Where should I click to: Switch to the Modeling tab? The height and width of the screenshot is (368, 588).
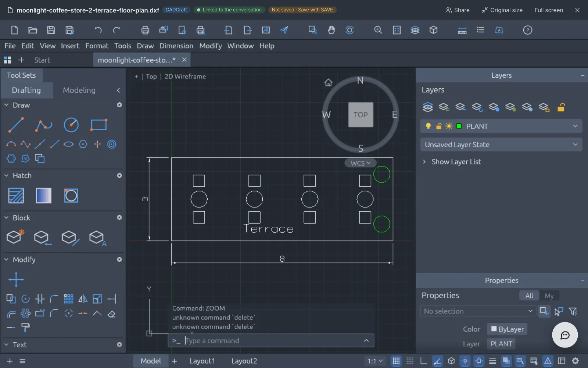(79, 90)
